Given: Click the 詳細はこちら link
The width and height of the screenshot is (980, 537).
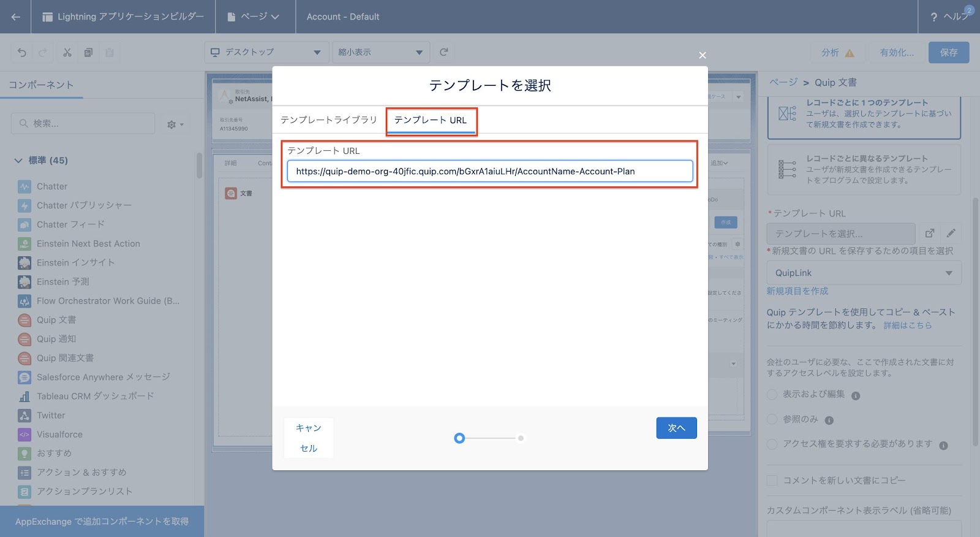Looking at the screenshot, I should click(907, 326).
